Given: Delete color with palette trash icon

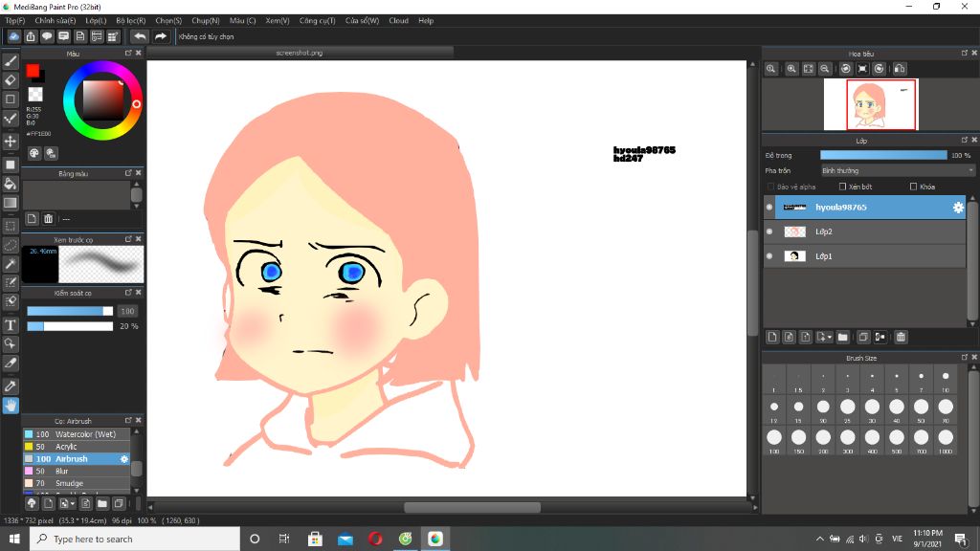Looking at the screenshot, I should click(48, 219).
